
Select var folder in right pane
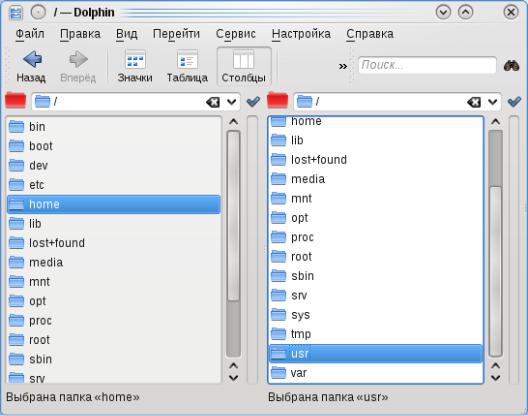click(376, 373)
